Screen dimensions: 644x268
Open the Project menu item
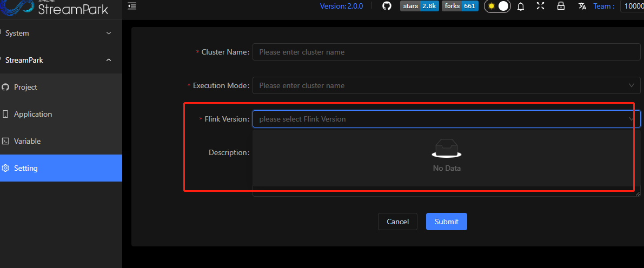pyautogui.click(x=61, y=87)
